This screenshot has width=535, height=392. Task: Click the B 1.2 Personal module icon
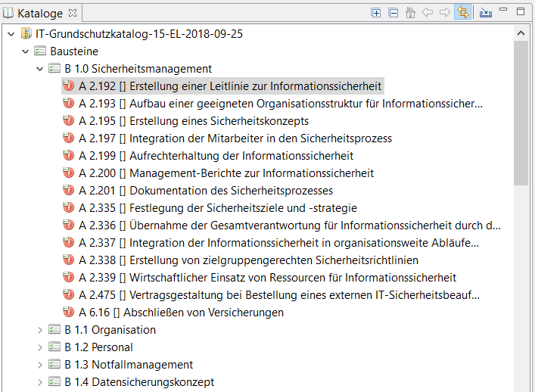(54, 347)
